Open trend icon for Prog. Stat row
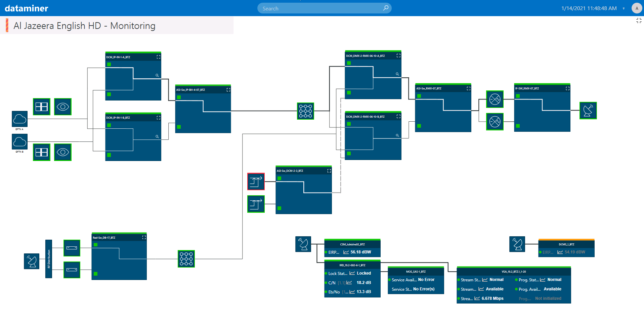 coord(543,280)
